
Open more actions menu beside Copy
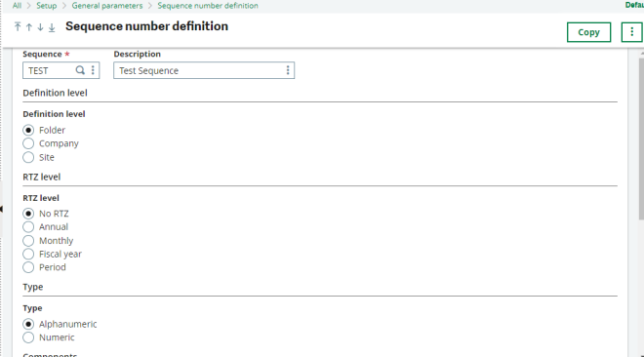[631, 32]
